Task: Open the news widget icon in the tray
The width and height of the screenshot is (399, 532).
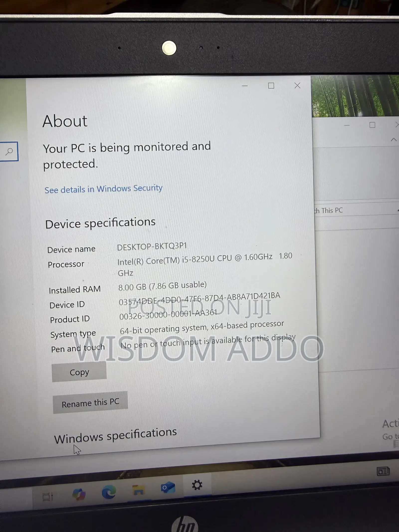Action: point(383,471)
